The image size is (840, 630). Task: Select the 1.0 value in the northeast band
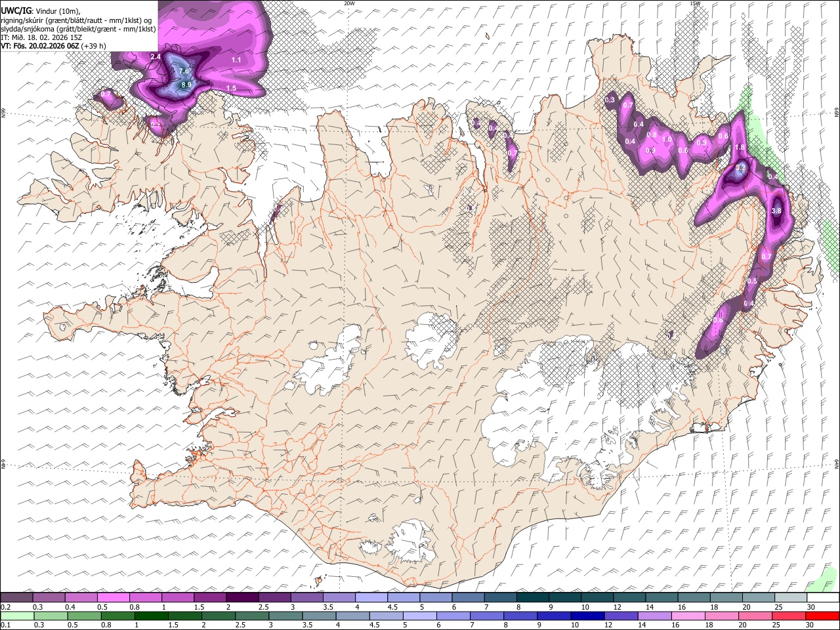(667, 139)
